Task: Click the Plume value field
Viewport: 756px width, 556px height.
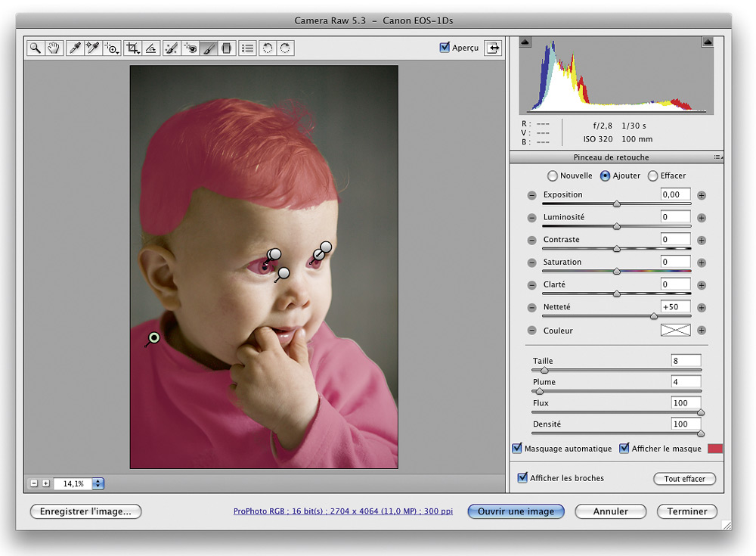Action: (x=686, y=382)
